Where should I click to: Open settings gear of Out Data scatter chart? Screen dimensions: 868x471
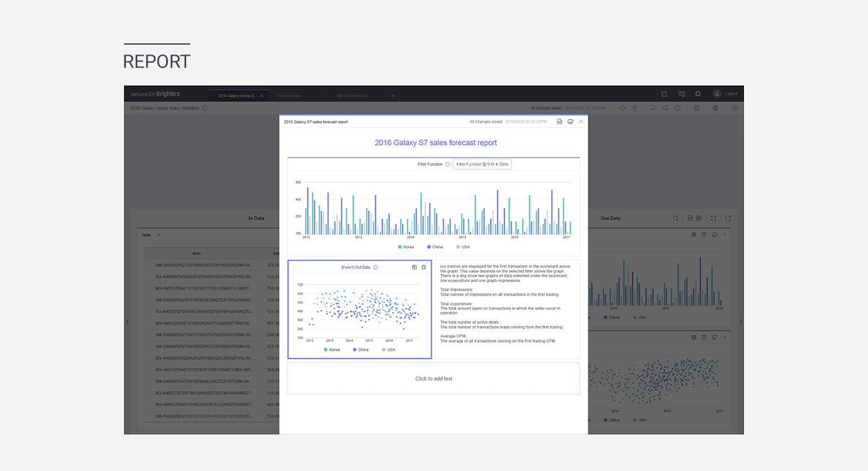[694, 337]
